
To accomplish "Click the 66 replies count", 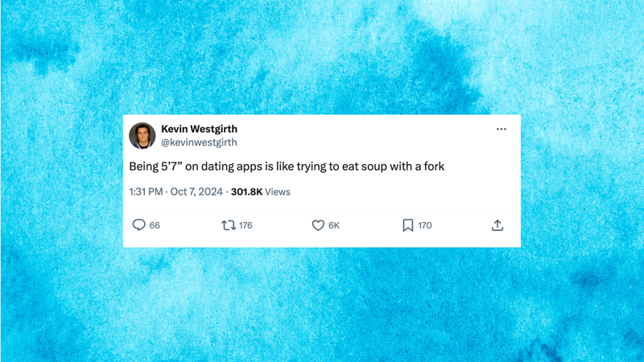I will pos(155,225).
